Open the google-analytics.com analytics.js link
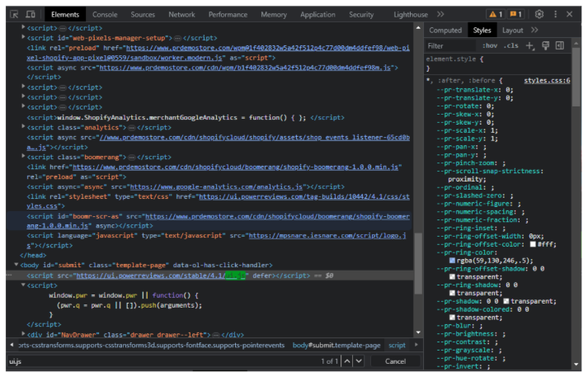The width and height of the screenshot is (588, 377). point(216,186)
